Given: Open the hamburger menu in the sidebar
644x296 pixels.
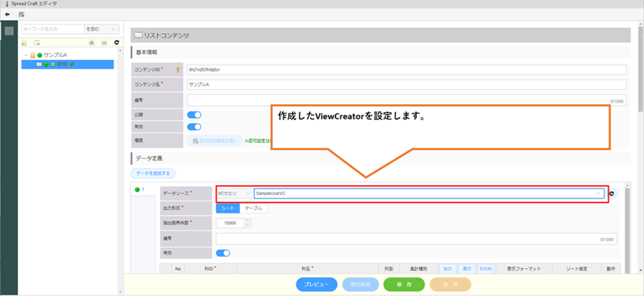Looking at the screenshot, I should pos(9,31).
